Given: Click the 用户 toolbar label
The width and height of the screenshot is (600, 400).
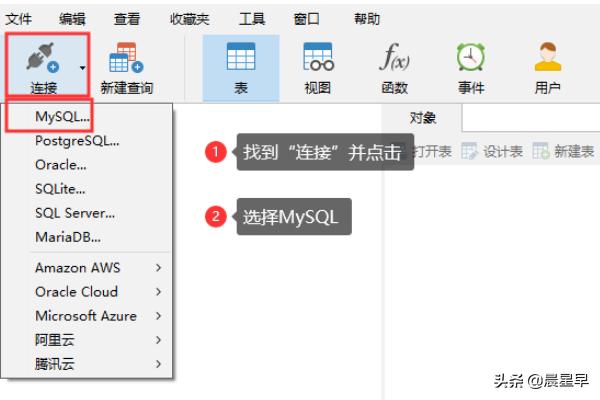Looking at the screenshot, I should [548, 88].
